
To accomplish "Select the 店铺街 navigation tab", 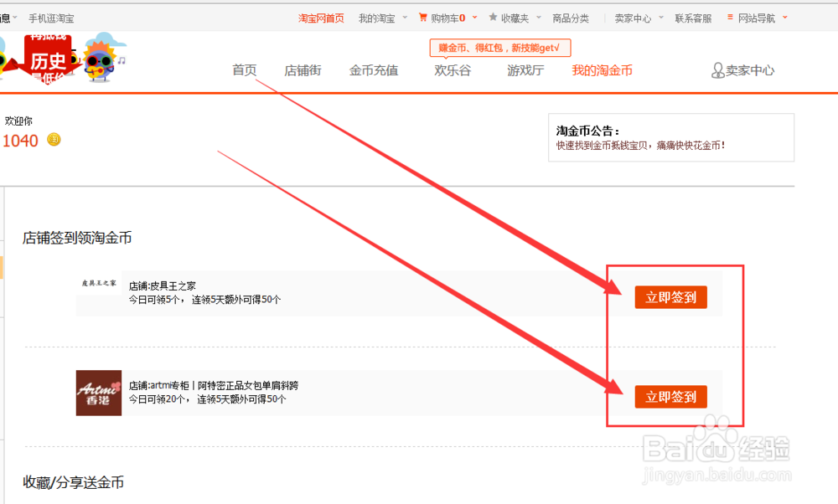I will pyautogui.click(x=303, y=70).
